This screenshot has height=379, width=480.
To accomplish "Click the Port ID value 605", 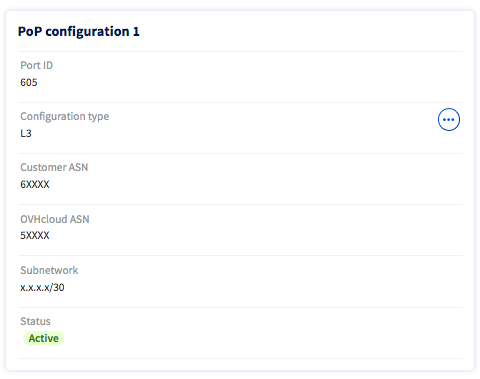I will tap(29, 82).
